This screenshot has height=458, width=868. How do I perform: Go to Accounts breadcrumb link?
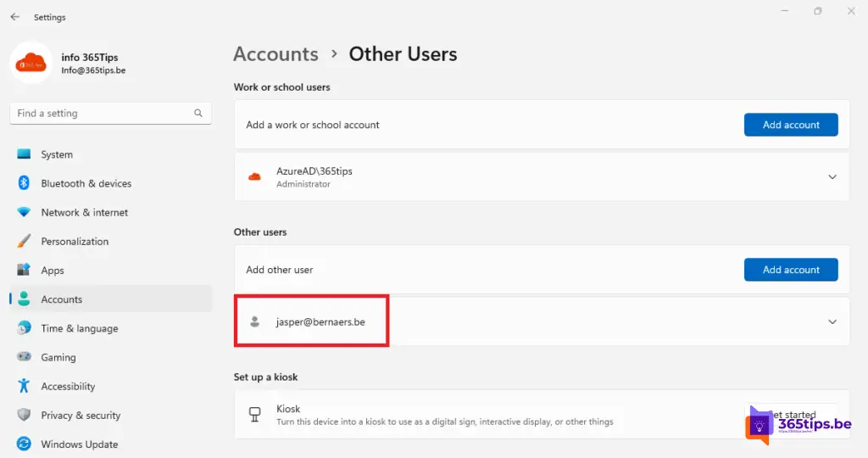pos(275,54)
